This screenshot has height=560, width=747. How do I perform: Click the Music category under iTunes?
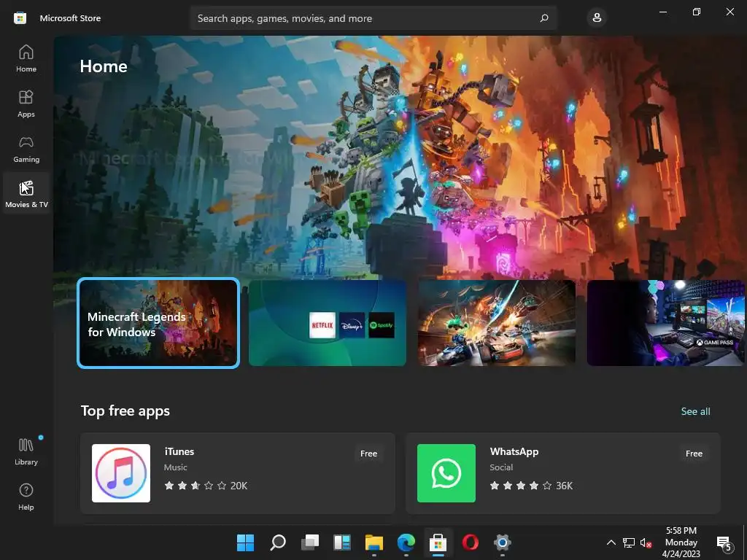tap(175, 467)
